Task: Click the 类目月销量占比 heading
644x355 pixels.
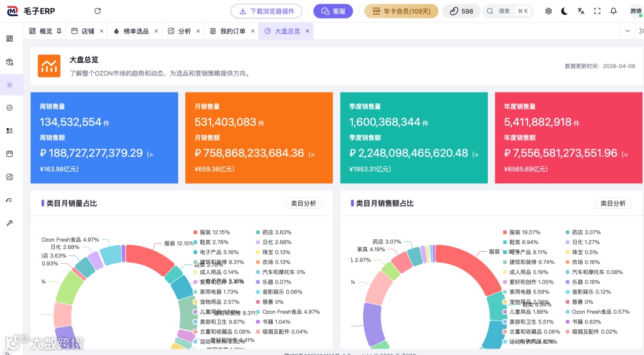Action: coord(72,203)
